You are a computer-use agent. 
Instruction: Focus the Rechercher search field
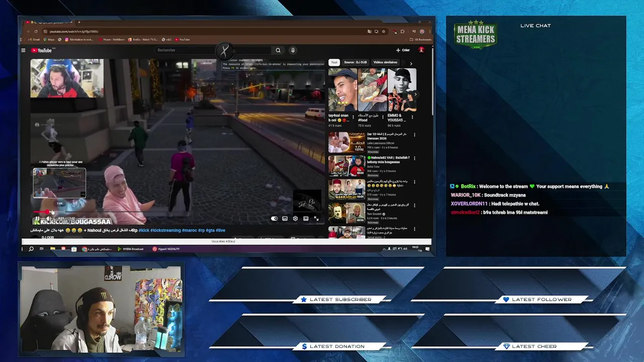pyautogui.click(x=214, y=50)
